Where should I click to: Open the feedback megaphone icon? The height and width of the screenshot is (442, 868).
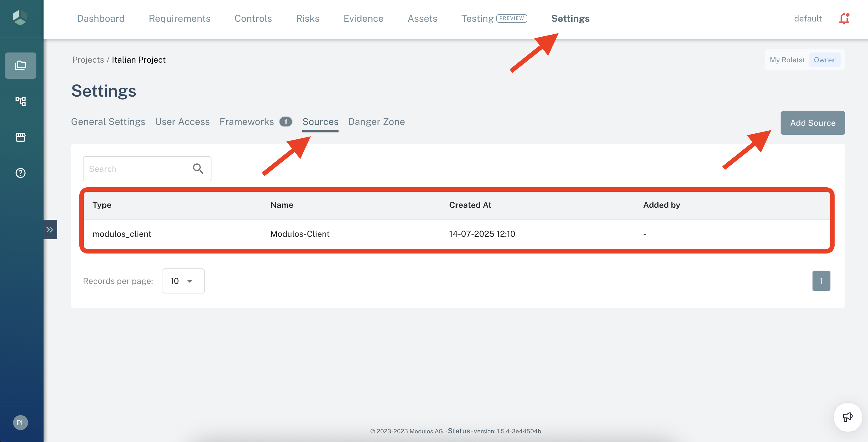pos(847,417)
